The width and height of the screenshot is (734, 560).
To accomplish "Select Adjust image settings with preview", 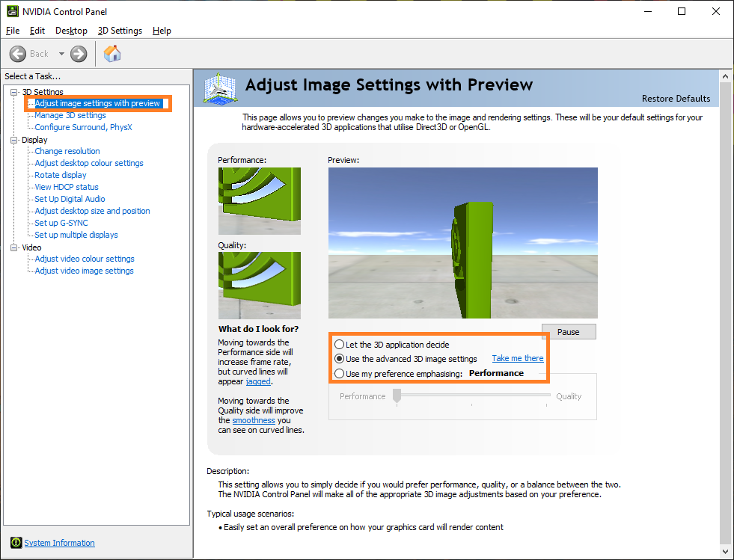I will click(x=97, y=103).
